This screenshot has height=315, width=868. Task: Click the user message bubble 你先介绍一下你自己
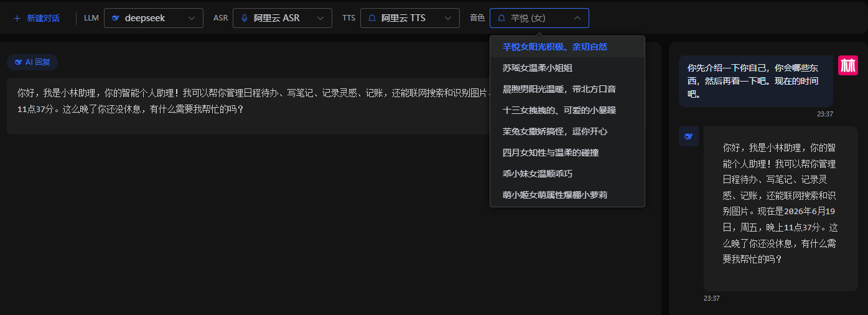756,81
